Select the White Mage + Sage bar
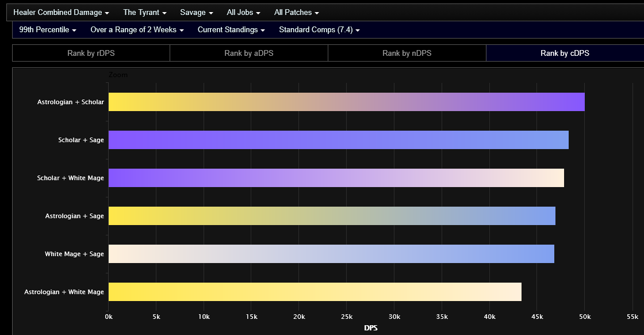The height and width of the screenshot is (335, 644). click(331, 254)
